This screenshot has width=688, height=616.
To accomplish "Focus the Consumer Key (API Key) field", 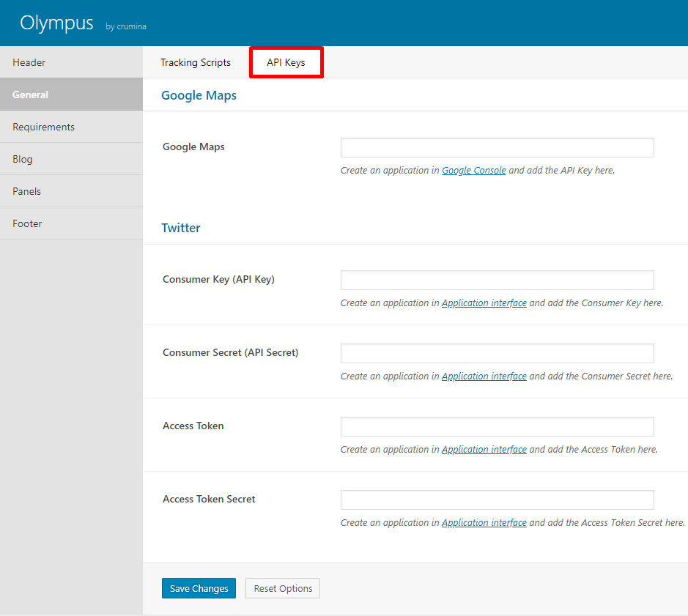I will (x=497, y=280).
